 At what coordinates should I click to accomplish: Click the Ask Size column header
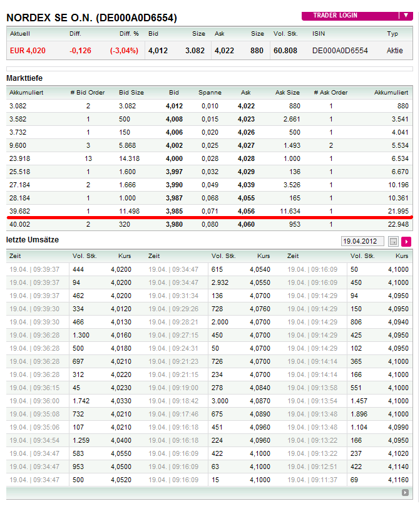tap(287, 93)
